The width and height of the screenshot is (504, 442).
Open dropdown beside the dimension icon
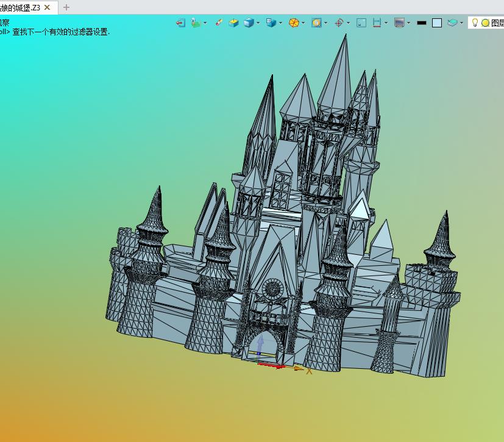pyautogui.click(x=386, y=23)
